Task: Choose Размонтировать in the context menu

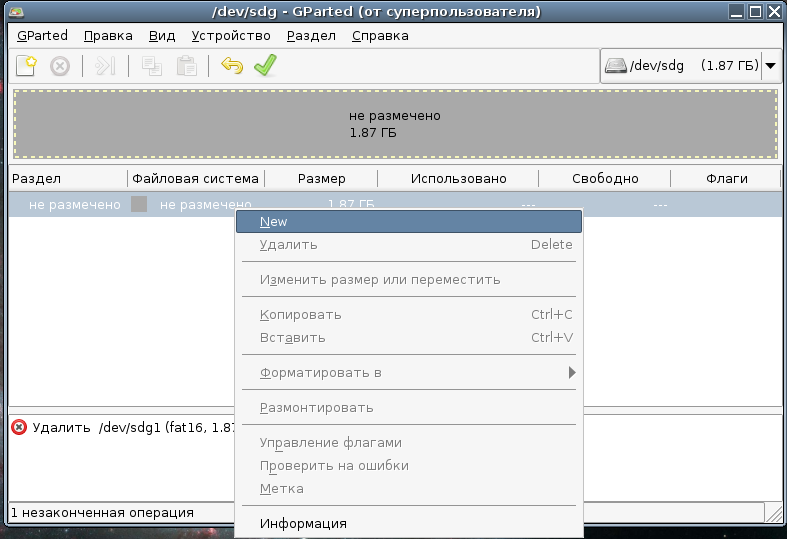Action: point(409,408)
